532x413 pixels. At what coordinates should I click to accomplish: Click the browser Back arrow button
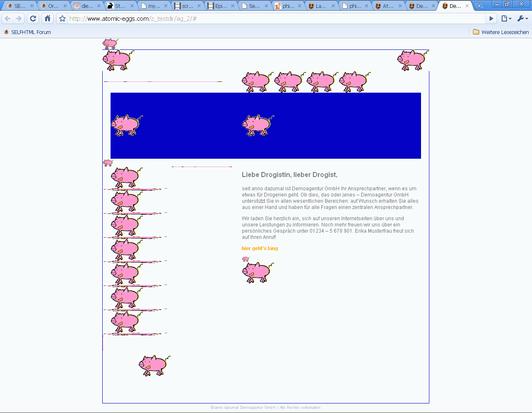click(7, 19)
